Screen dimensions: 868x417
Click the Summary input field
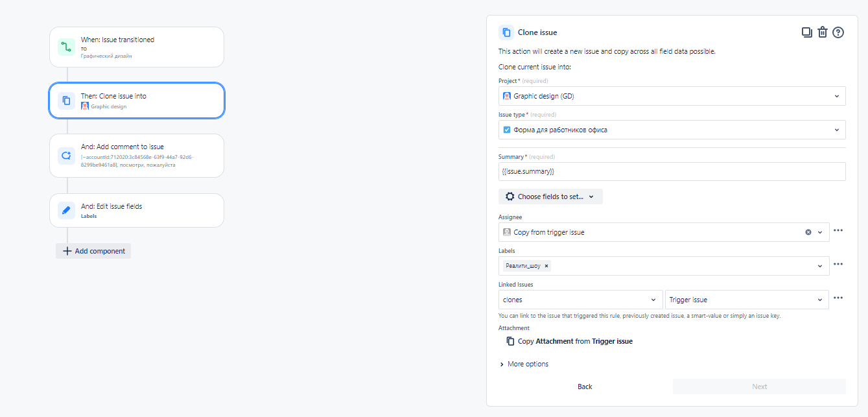[x=672, y=171]
